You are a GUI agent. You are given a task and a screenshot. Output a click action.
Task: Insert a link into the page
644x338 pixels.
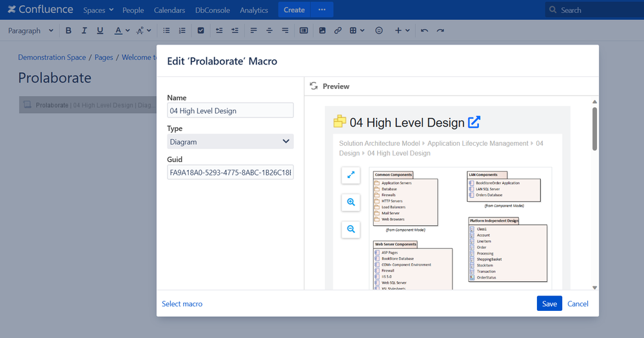pyautogui.click(x=338, y=30)
